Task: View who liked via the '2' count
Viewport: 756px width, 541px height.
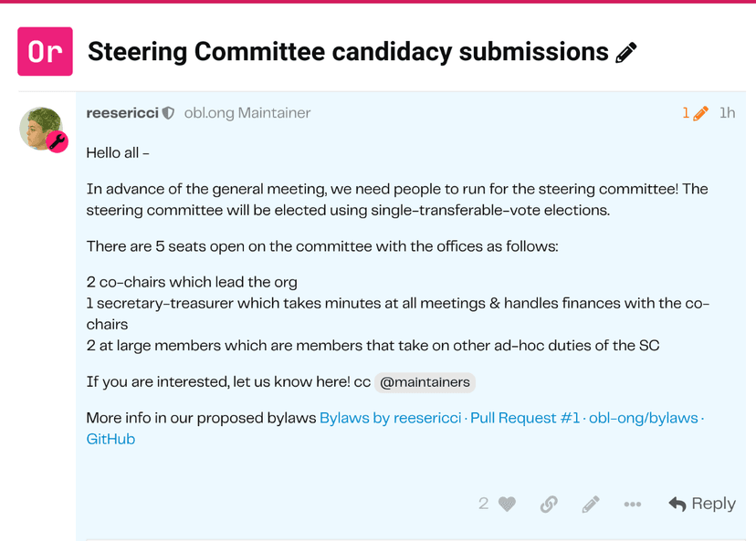Action: point(484,504)
